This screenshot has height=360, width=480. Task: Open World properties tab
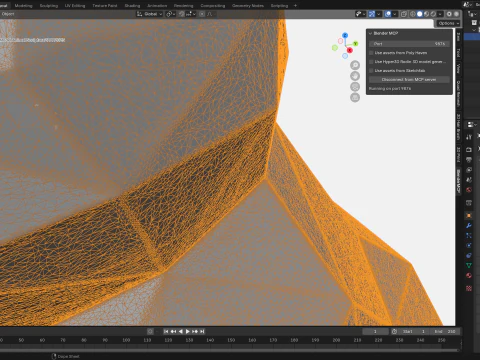pyautogui.click(x=469, y=190)
